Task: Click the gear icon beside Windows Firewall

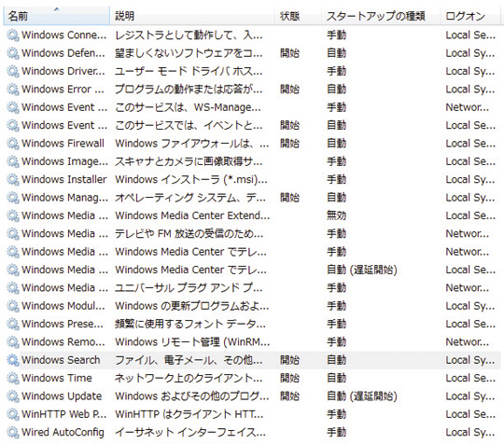Action: click(13, 144)
